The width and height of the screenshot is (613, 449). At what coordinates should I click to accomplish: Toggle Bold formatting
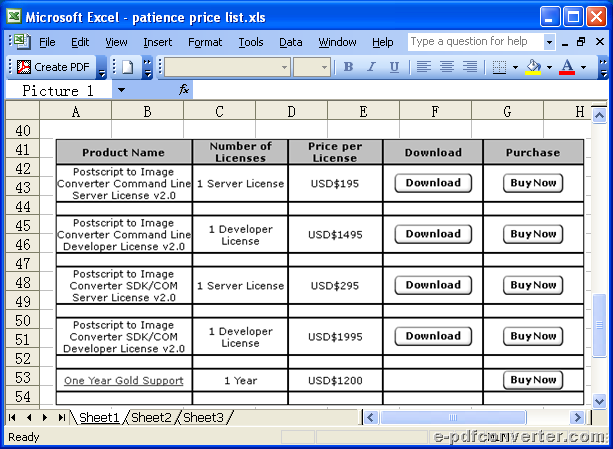click(x=348, y=67)
